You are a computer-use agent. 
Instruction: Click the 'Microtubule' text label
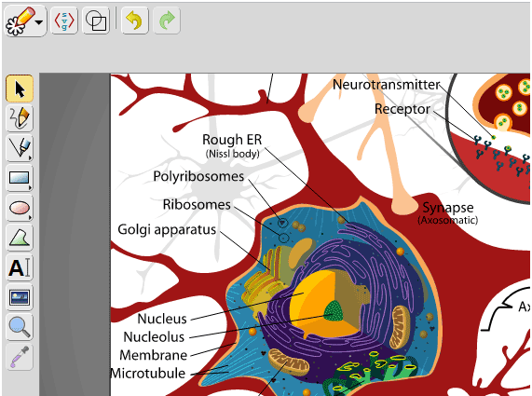click(x=148, y=374)
